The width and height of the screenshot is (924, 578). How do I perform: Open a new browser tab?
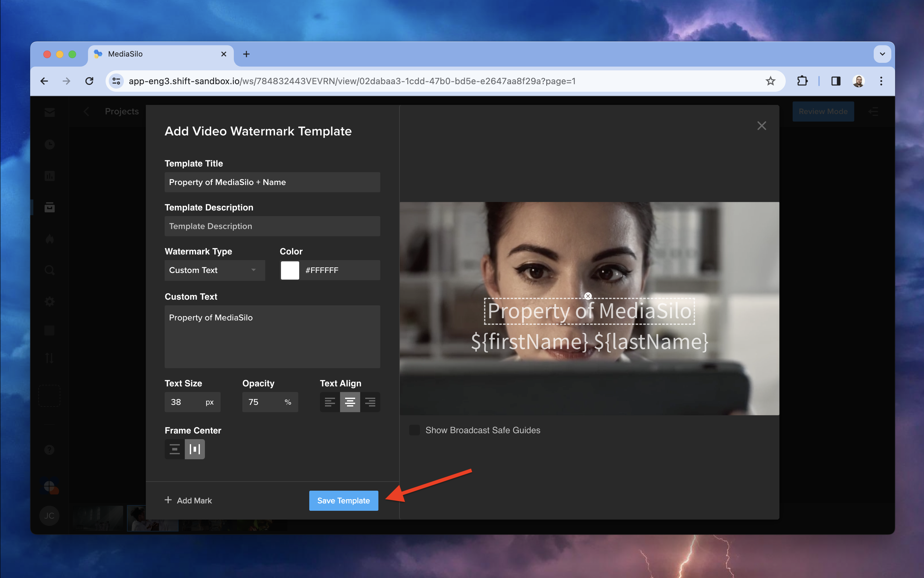click(x=246, y=54)
